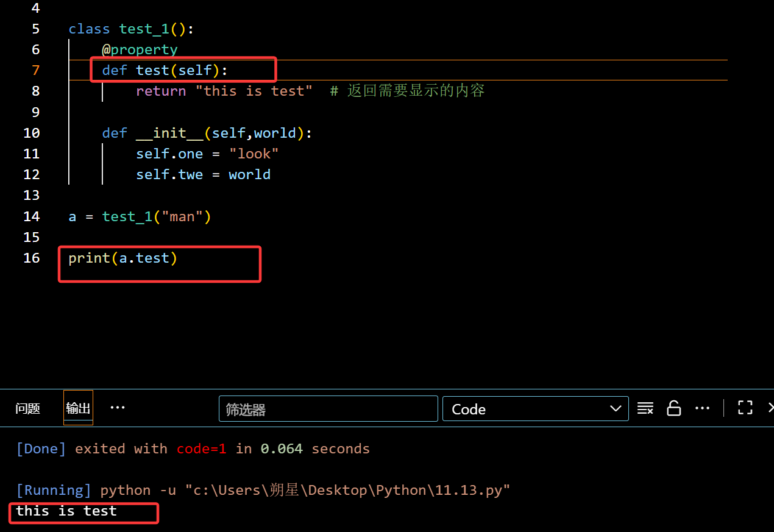The image size is (774, 532).
Task: Switch to the 问题 tab
Action: point(27,408)
